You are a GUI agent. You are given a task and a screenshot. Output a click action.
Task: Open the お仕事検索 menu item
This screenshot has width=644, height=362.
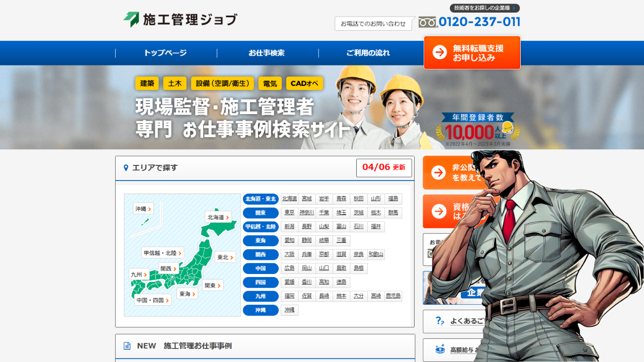click(267, 53)
